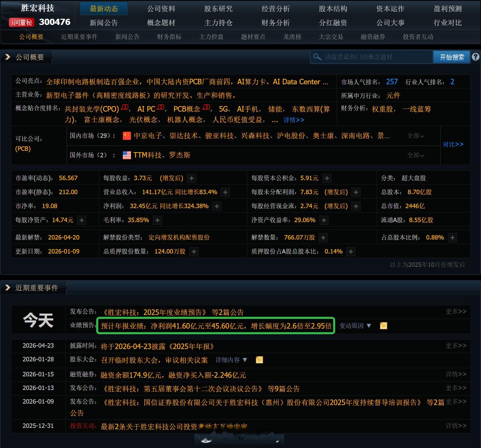481x448 pixels.
Task: Click the rank 3 badge after PCB概念
Action: [x=206, y=107]
